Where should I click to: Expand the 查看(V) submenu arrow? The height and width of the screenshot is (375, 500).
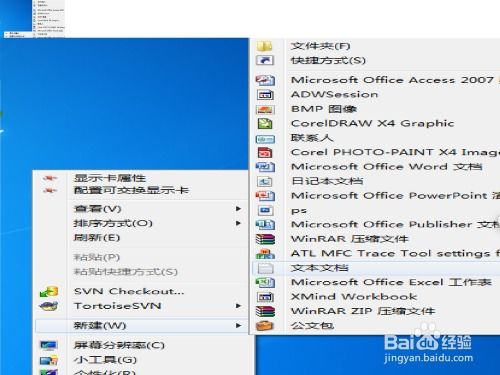pos(238,209)
